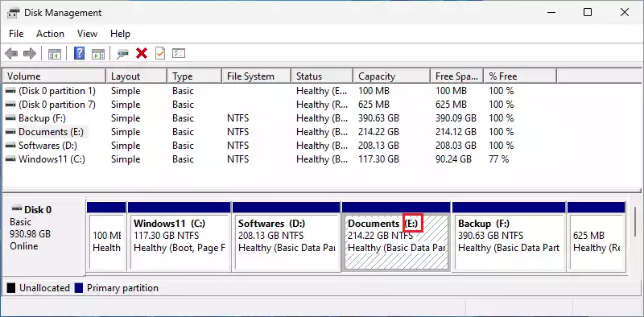Open the File menu
Image resolution: width=644 pixels, height=317 pixels.
[16, 34]
